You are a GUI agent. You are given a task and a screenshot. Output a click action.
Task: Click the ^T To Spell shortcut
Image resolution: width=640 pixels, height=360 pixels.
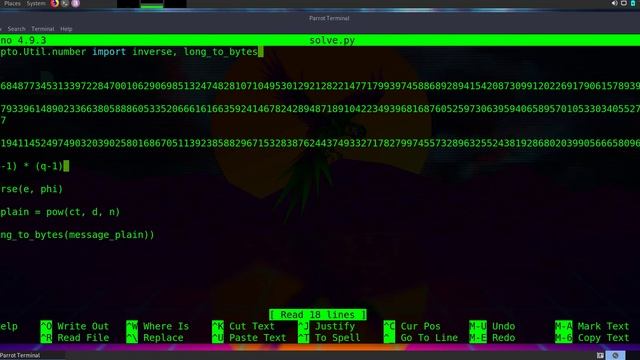pos(329,338)
